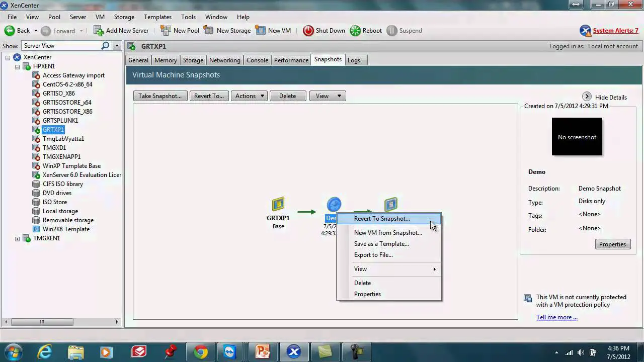Image resolution: width=644 pixels, height=362 pixels.
Task: Click the XenCenter taskbar icon
Action: point(294,352)
